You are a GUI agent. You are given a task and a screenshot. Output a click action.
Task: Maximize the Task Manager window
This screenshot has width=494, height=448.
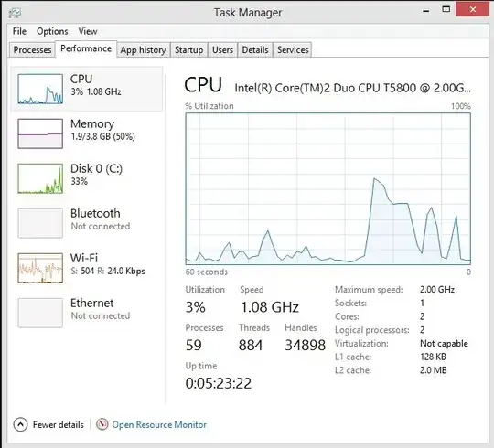pyautogui.click(x=446, y=9)
